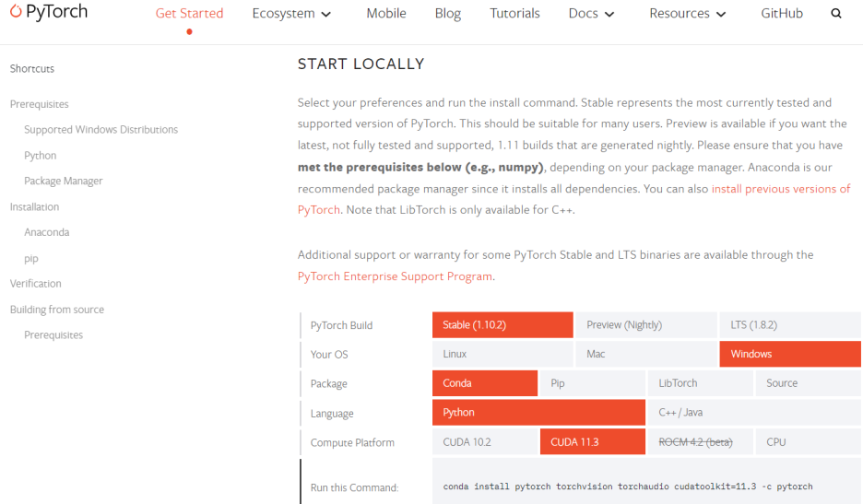Jump to Building from source shortcut

(x=56, y=310)
